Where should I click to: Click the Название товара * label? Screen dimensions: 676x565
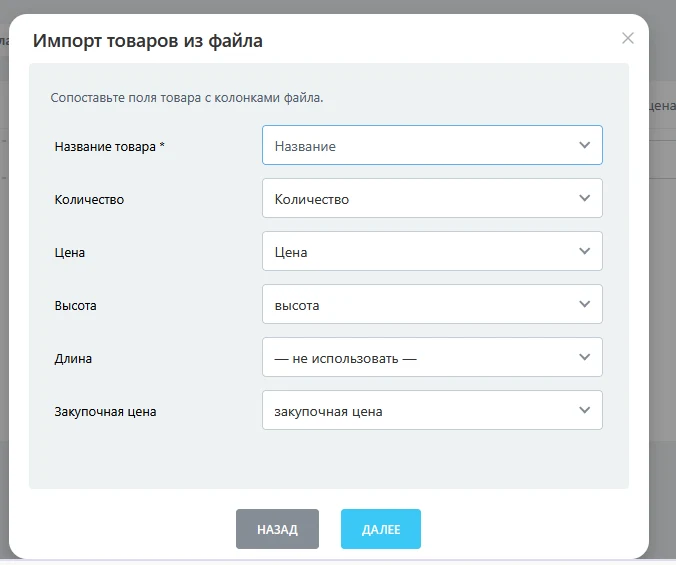point(110,147)
